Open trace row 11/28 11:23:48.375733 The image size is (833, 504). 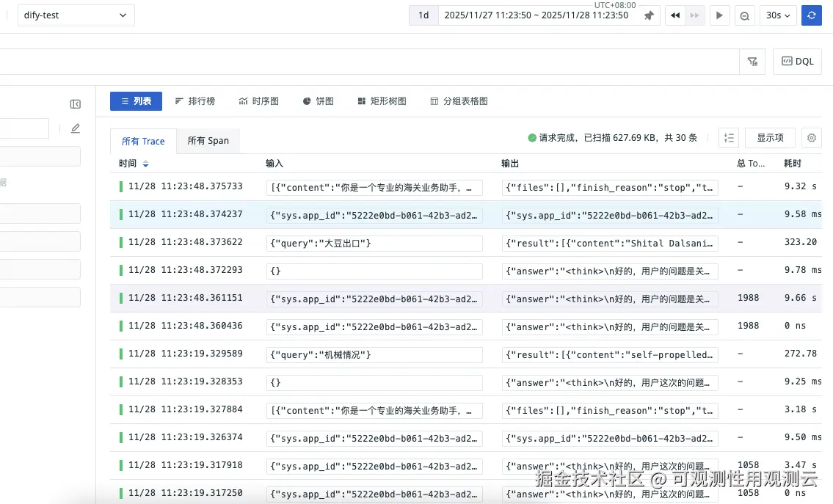(466, 187)
